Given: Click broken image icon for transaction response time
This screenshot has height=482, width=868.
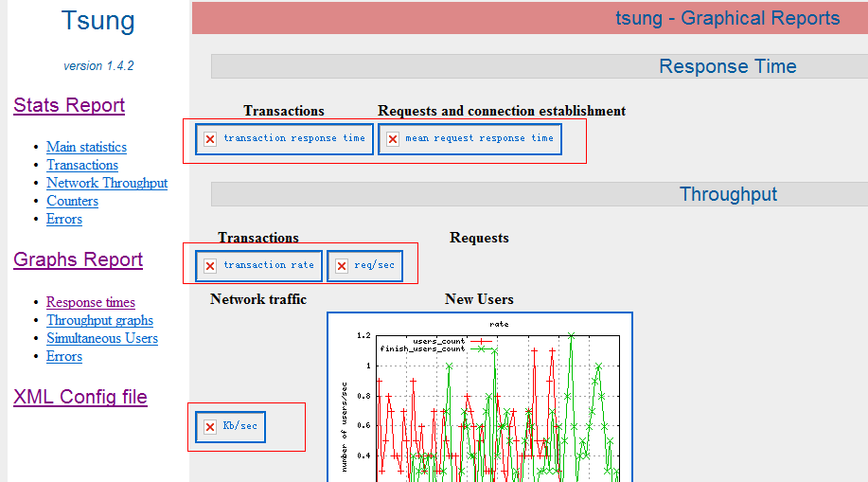Looking at the screenshot, I should [x=210, y=139].
